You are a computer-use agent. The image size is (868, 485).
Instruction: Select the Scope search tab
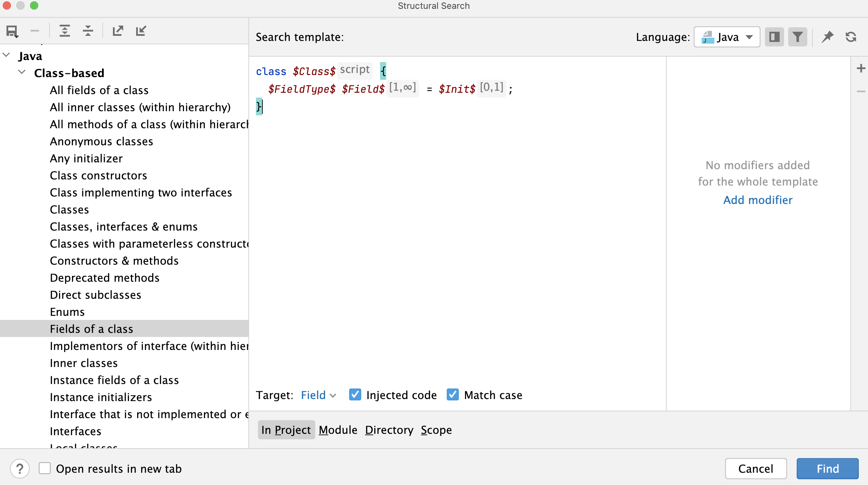click(x=436, y=430)
